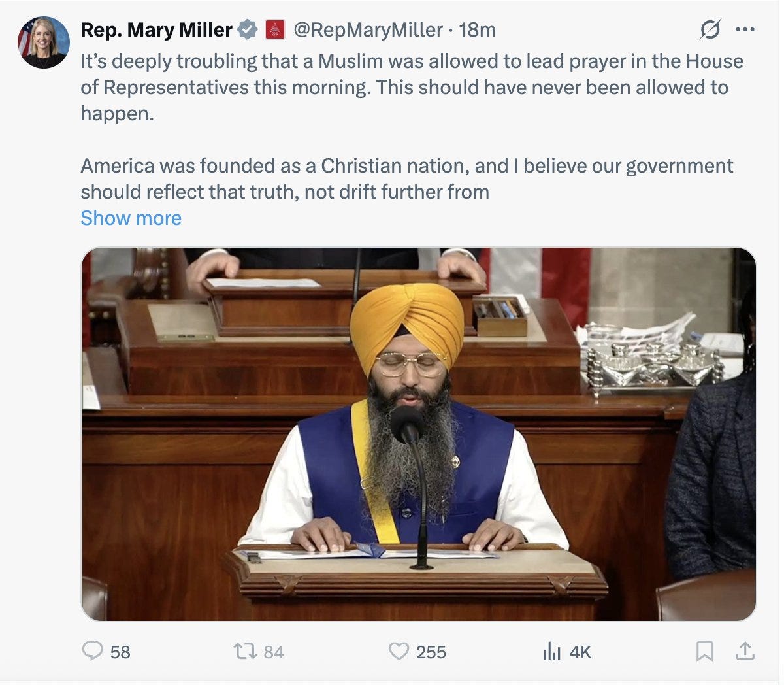This screenshot has height=685, width=784.
Task: View profile through the Rep. Mary Miller name
Action: pos(158,29)
